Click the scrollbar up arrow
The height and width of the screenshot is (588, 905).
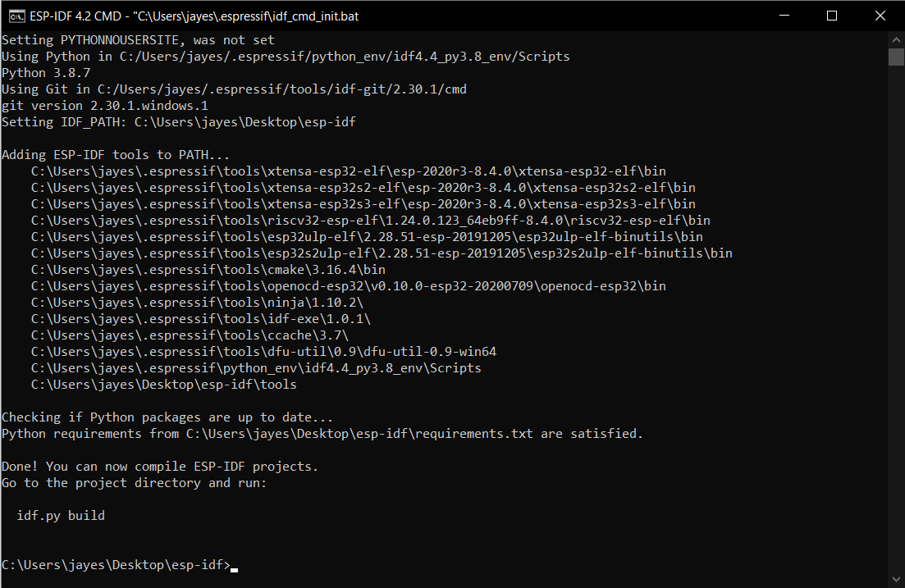[896, 40]
